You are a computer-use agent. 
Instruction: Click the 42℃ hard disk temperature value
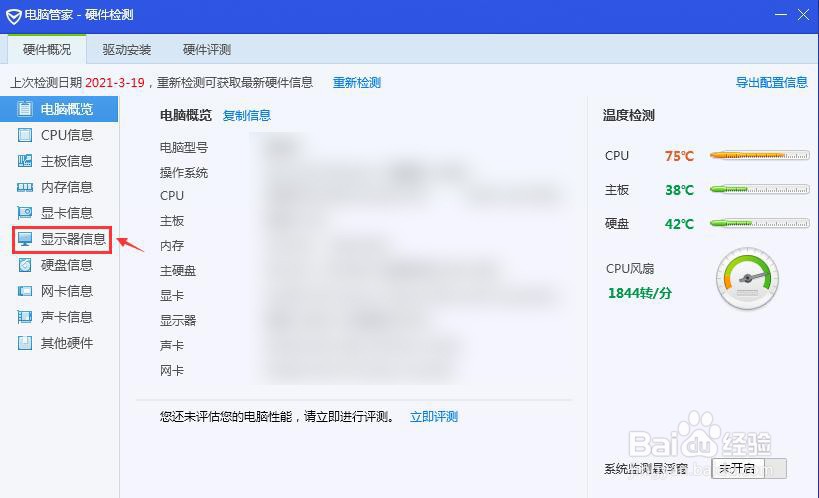tap(679, 224)
